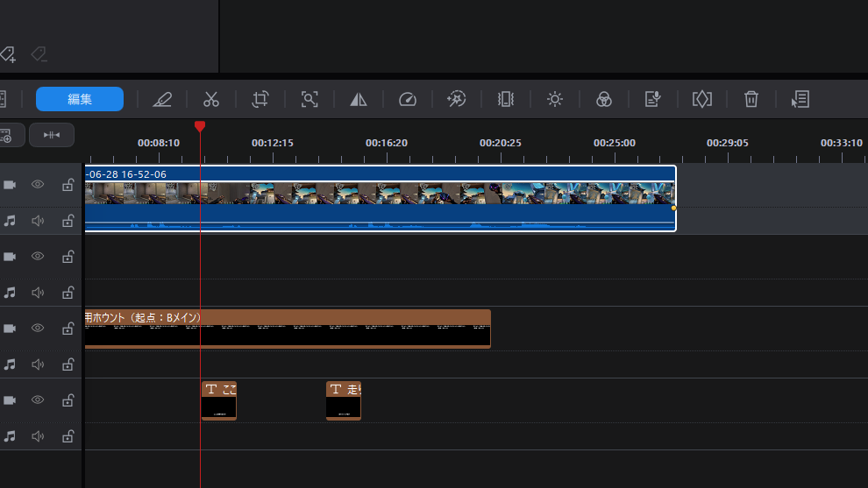
Task: Select the pen draw tool icon
Action: tap(162, 100)
